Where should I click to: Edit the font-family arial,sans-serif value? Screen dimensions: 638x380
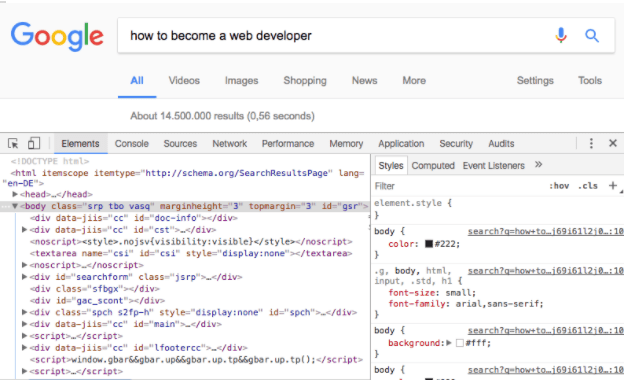498,304
